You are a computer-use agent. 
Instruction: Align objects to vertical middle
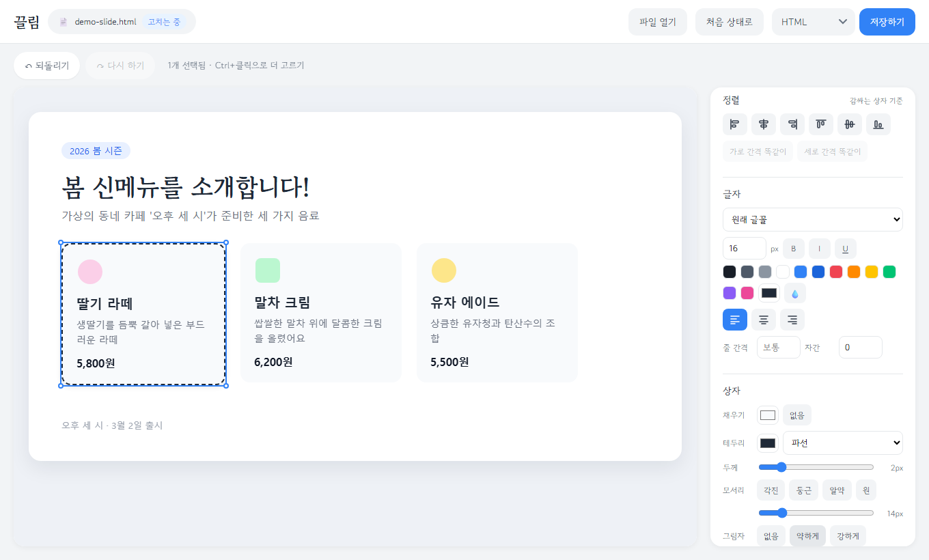(x=850, y=124)
